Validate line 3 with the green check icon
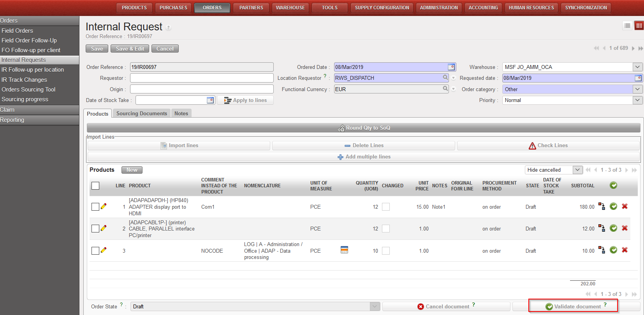This screenshot has height=315, width=644. tap(613, 250)
